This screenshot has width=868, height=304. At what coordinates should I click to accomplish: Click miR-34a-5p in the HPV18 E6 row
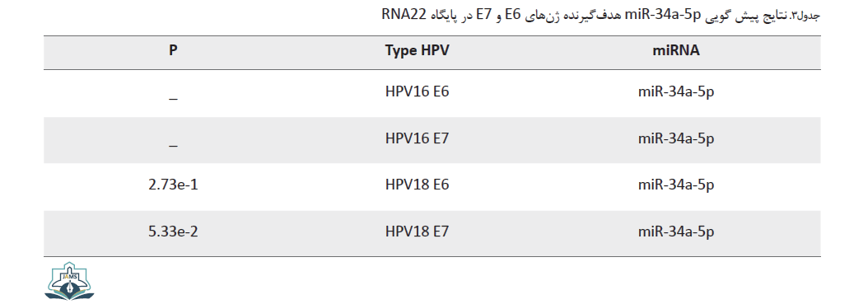click(x=676, y=185)
